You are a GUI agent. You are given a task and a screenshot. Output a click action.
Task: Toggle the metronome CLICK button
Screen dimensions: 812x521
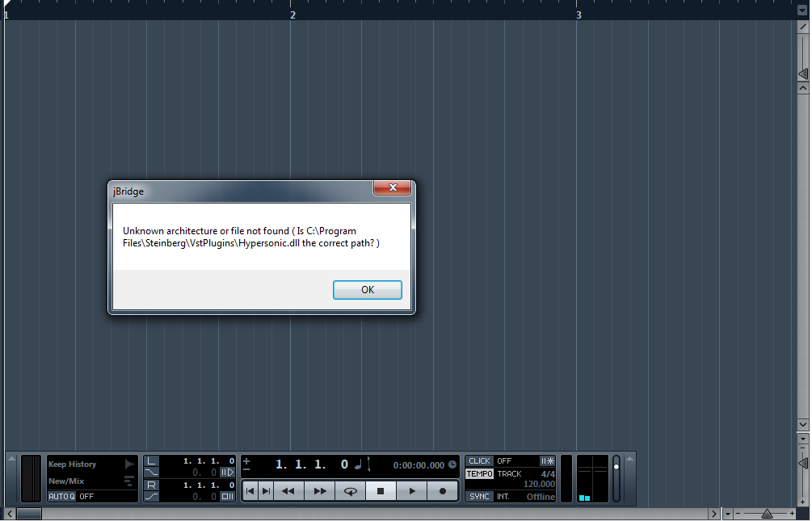pyautogui.click(x=479, y=461)
